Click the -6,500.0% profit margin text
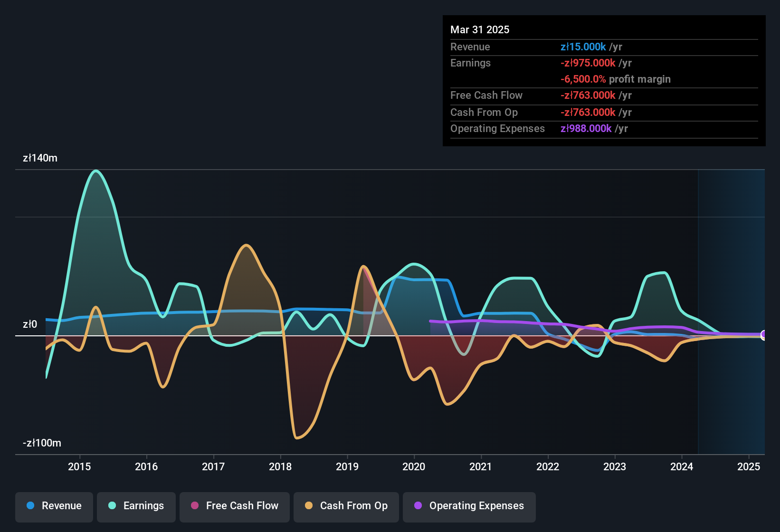Viewport: 780px width, 532px height. (616, 79)
